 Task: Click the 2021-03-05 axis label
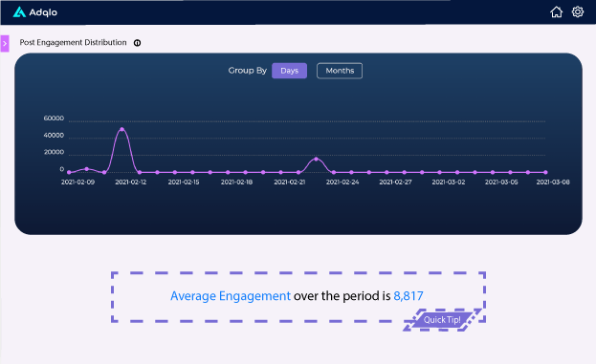501,182
